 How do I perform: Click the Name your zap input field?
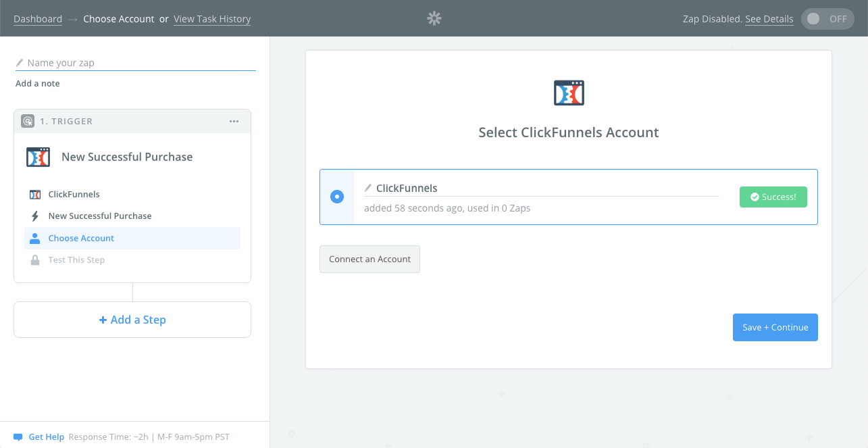(x=135, y=63)
